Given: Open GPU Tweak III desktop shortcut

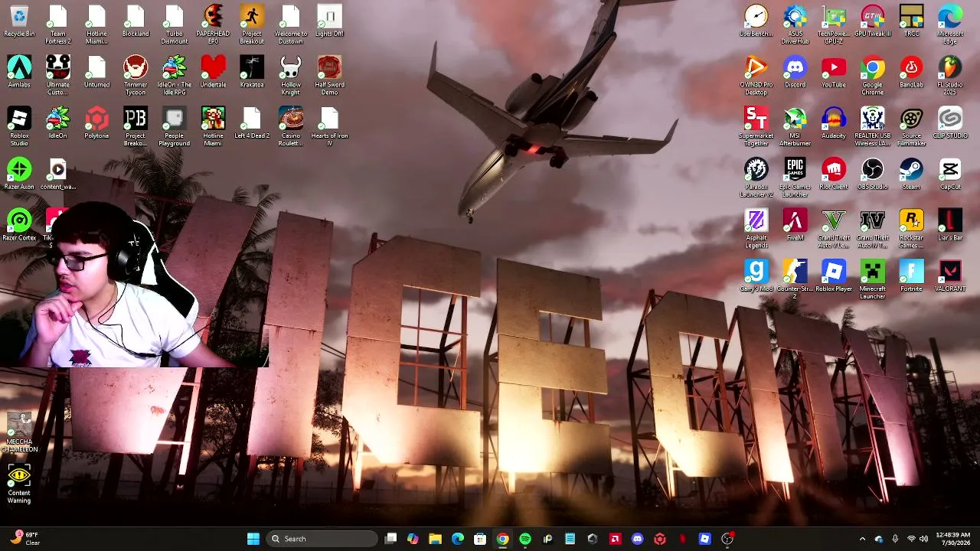Looking at the screenshot, I should click(873, 21).
